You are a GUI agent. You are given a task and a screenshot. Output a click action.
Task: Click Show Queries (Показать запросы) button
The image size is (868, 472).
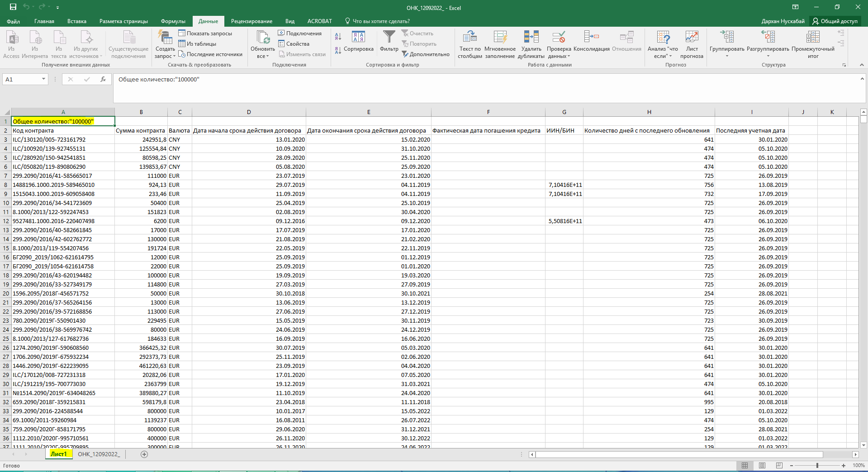tap(205, 33)
